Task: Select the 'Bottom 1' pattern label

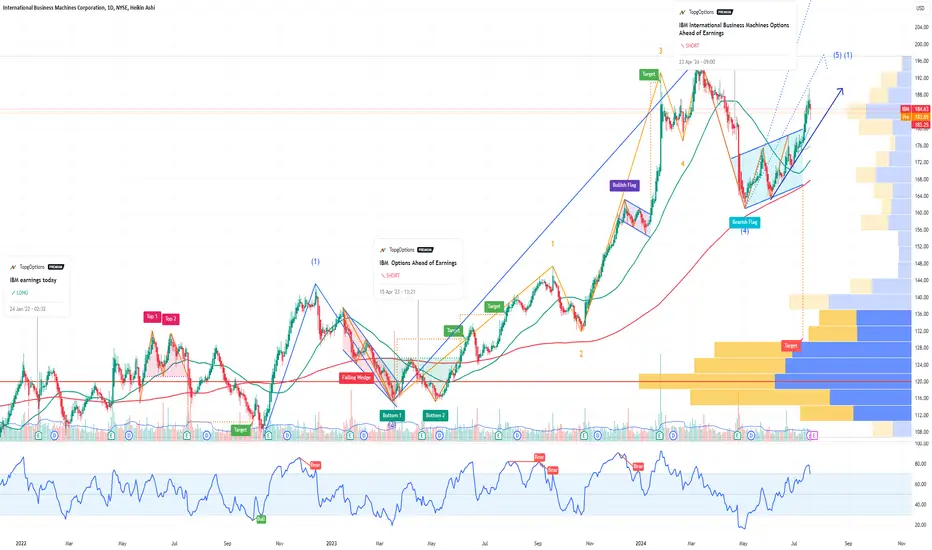Action: [x=392, y=415]
